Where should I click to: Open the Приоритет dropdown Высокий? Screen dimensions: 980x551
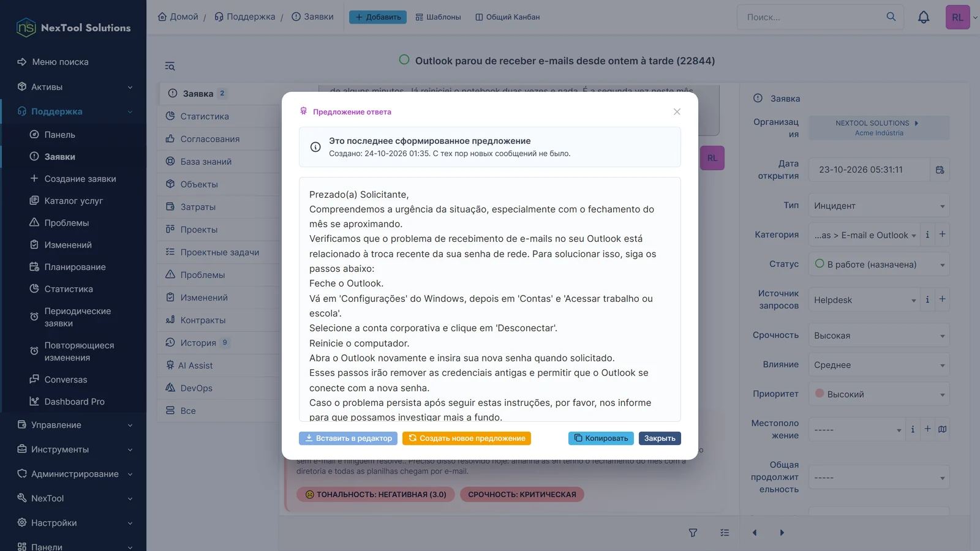pos(879,394)
